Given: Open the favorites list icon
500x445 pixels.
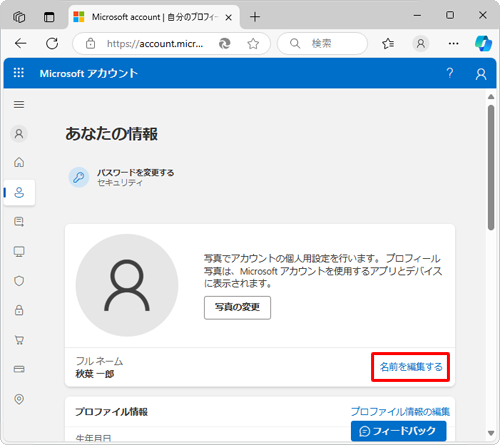Looking at the screenshot, I should [x=388, y=43].
